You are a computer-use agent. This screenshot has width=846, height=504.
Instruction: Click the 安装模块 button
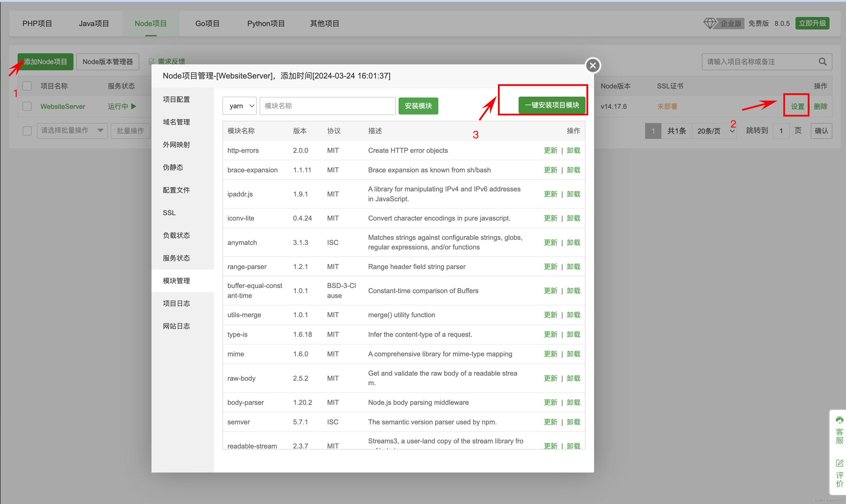pyautogui.click(x=418, y=106)
